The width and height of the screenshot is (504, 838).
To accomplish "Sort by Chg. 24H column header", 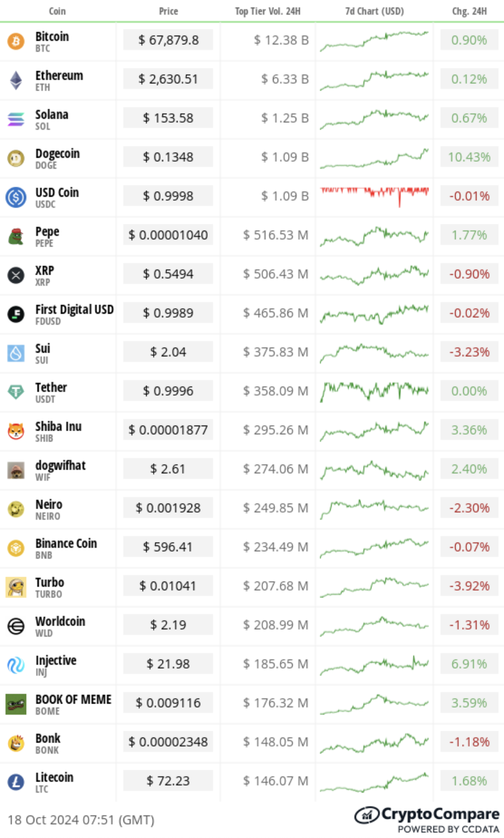I will (469, 11).
